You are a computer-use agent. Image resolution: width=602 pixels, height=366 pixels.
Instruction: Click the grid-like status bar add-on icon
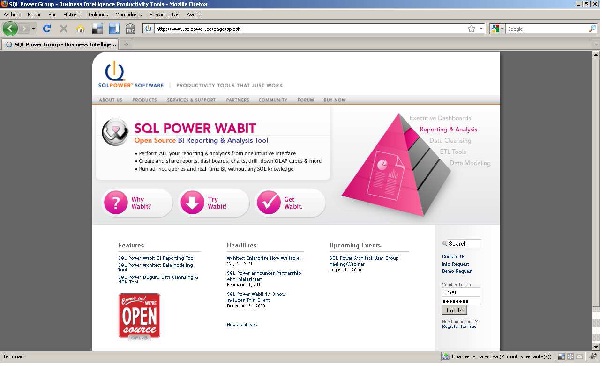(x=571, y=357)
